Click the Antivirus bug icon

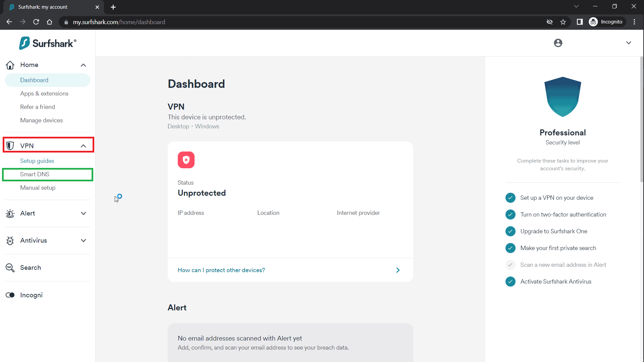[10, 241]
